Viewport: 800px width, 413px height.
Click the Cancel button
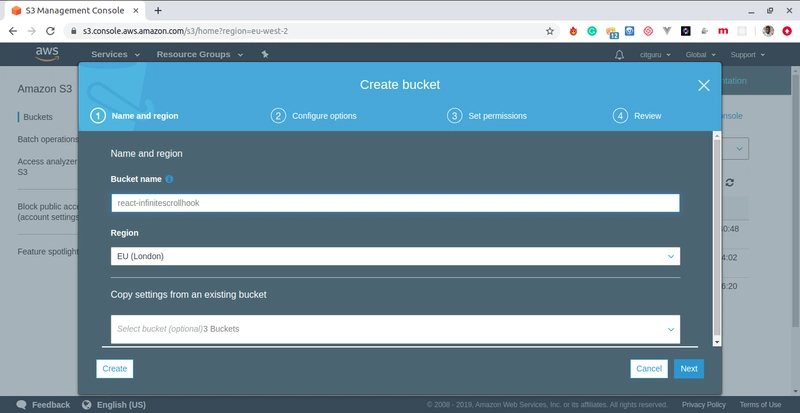tap(649, 369)
